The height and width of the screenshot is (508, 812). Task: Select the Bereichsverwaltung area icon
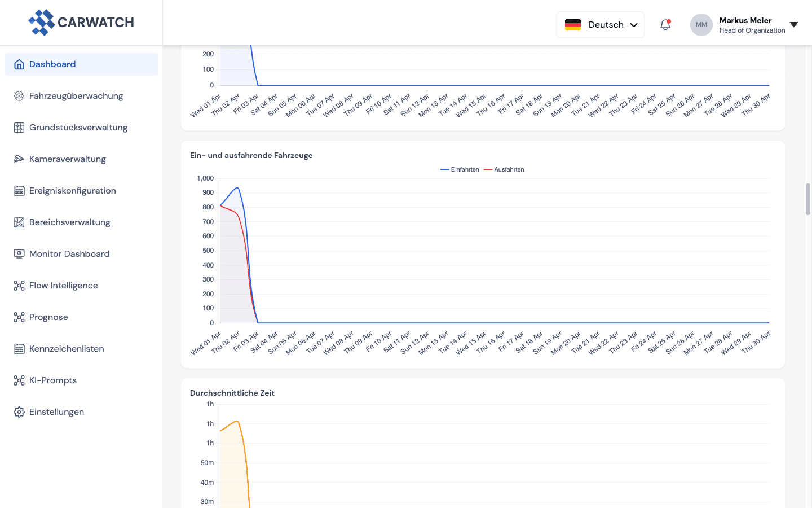click(x=19, y=222)
